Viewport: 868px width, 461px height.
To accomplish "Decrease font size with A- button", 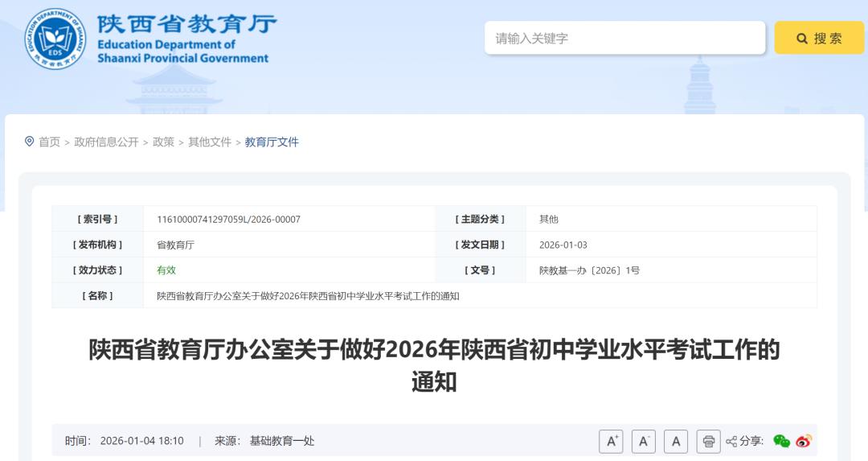I will (x=644, y=441).
